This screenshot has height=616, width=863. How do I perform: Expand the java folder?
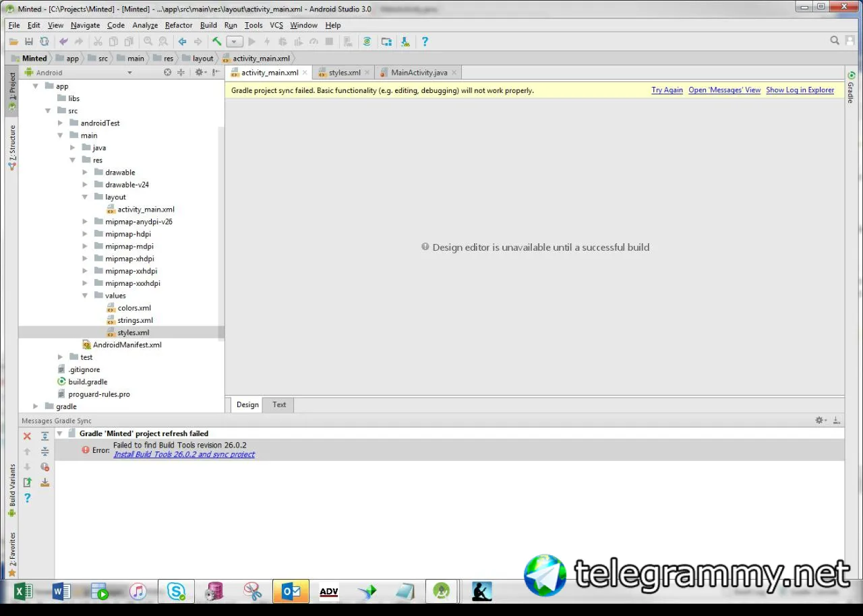pyautogui.click(x=72, y=148)
